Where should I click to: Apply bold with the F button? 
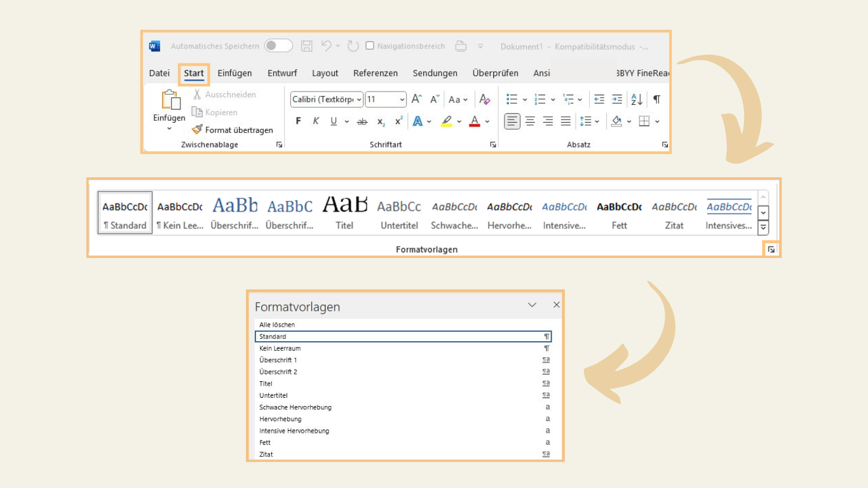point(298,121)
